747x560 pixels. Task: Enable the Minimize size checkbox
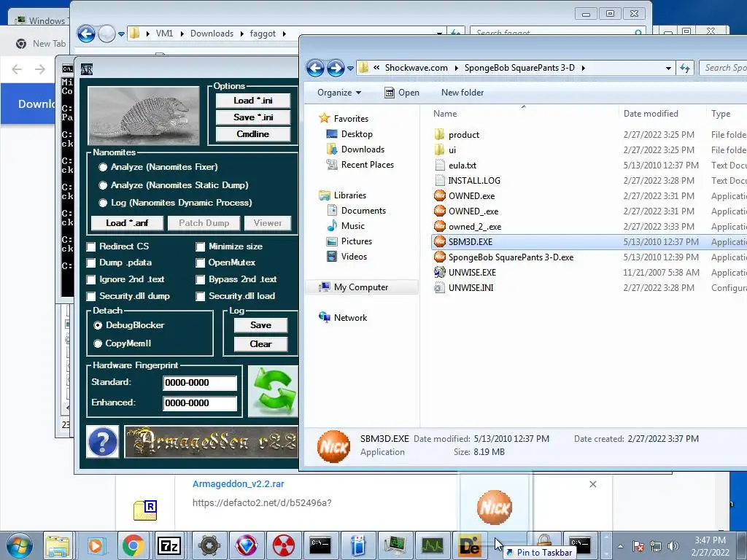tap(200, 246)
